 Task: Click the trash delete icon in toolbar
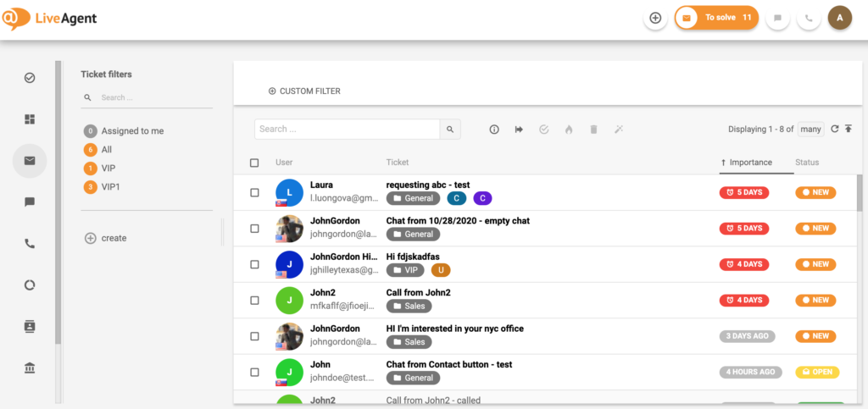pos(593,130)
